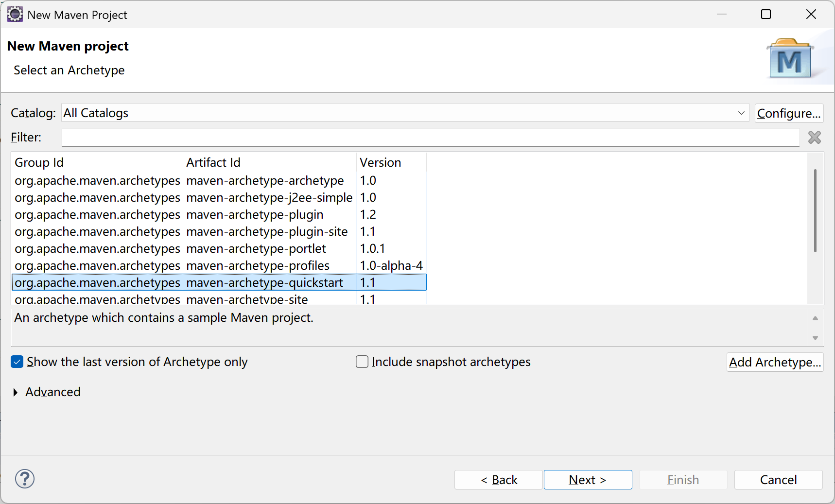The width and height of the screenshot is (835, 504).
Task: Proceed with the Next > button
Action: pos(588,480)
